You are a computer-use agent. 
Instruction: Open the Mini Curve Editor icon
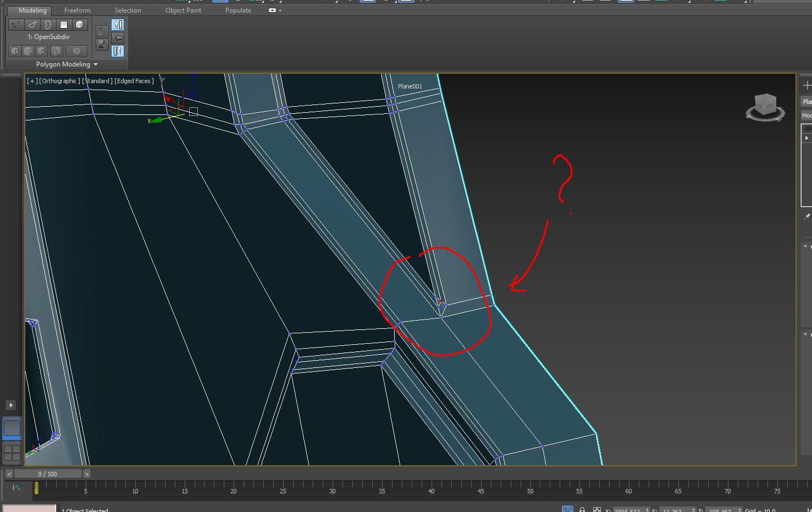16,488
